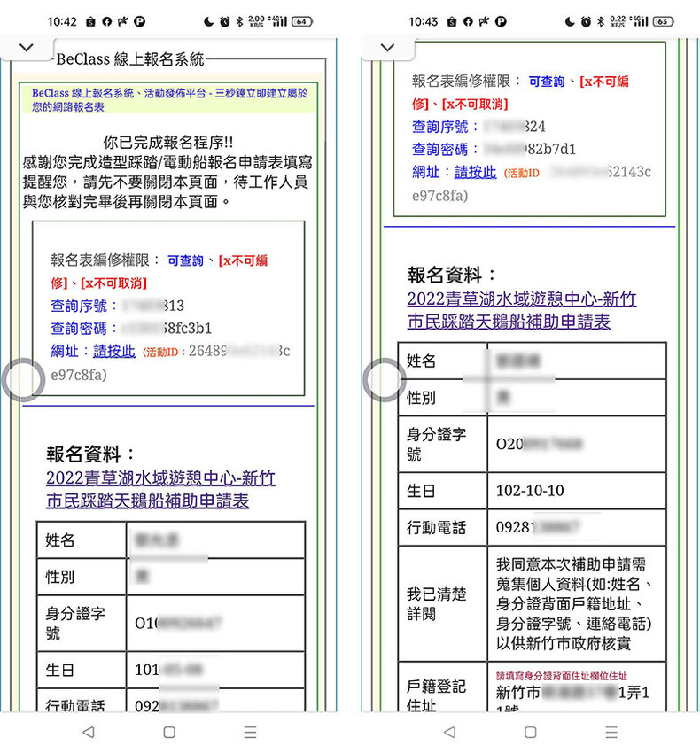The height and width of the screenshot is (753, 700).
Task: Open the 請按此 link on right phone
Action: click(475, 172)
